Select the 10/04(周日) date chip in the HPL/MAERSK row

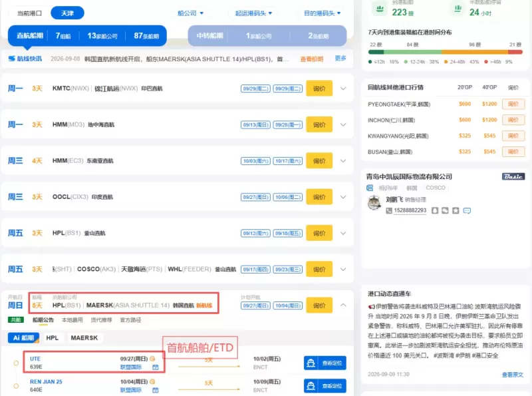[288, 305]
